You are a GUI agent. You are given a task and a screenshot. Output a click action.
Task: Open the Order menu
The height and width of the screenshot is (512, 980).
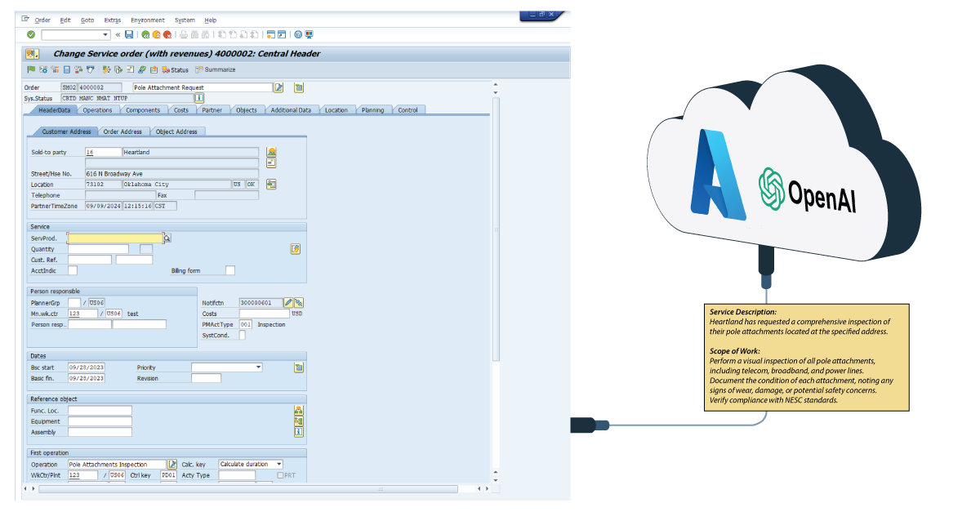pyautogui.click(x=42, y=20)
